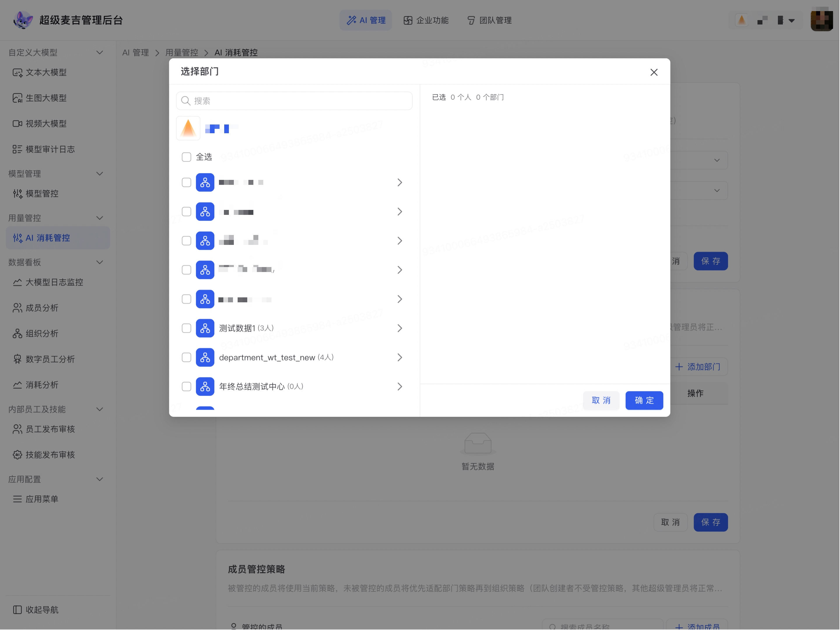The image size is (840, 630).
Task: Check the 测试数据1 department checkbox
Action: coord(186,328)
